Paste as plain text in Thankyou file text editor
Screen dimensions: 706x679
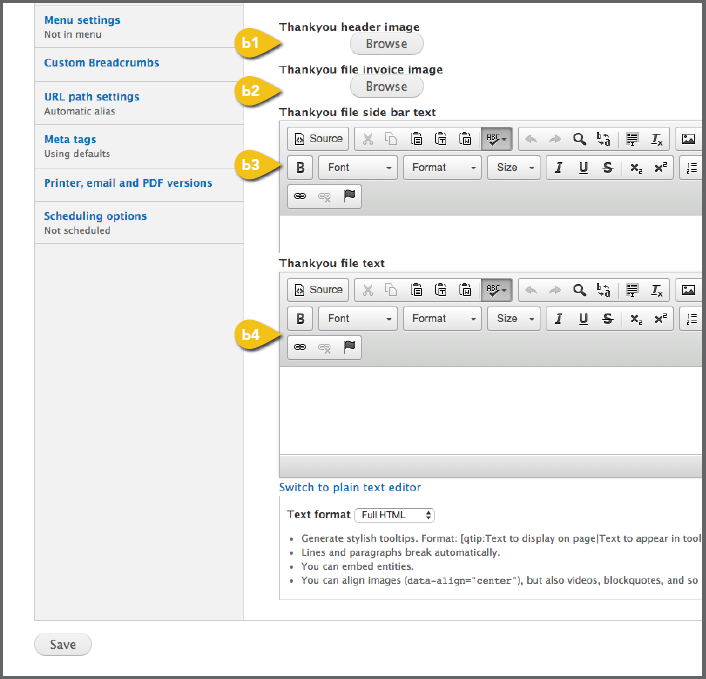click(x=440, y=290)
